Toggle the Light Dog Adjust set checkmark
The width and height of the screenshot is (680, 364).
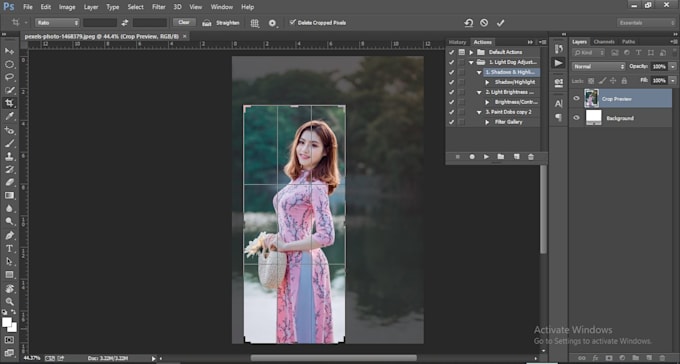tap(451, 62)
